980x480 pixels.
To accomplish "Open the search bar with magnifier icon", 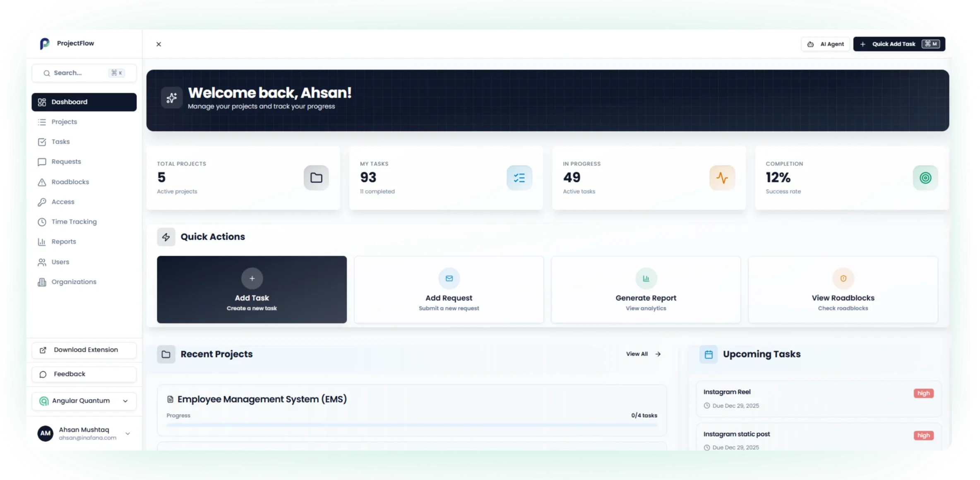I will coord(84,73).
